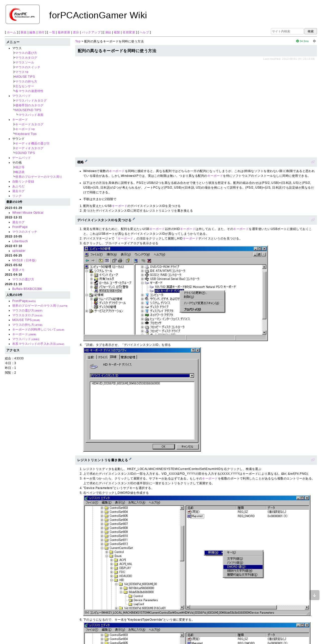The image size is (322, 644).
Task: Open オーディオ機器の選び方 in the sidebar
Action: tap(32, 143)
